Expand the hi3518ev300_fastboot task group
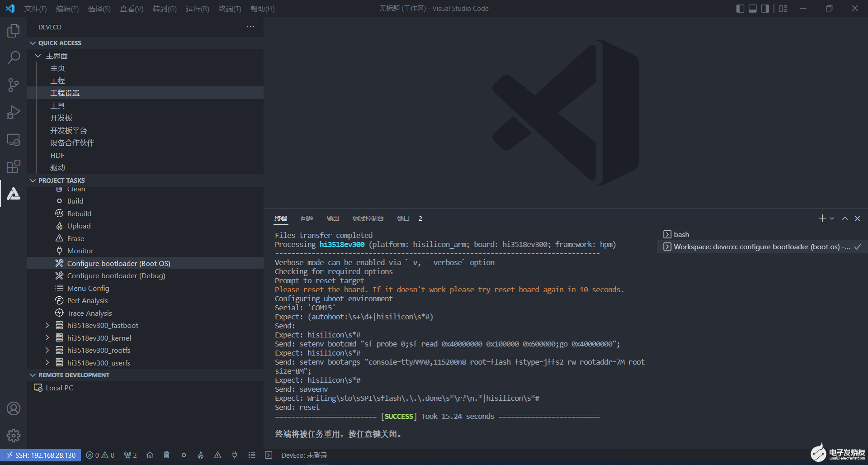The width and height of the screenshot is (868, 465). pyautogui.click(x=47, y=325)
